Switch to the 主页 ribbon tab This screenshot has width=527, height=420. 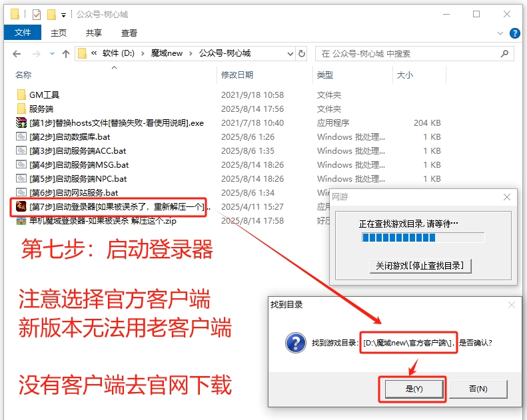click(59, 33)
